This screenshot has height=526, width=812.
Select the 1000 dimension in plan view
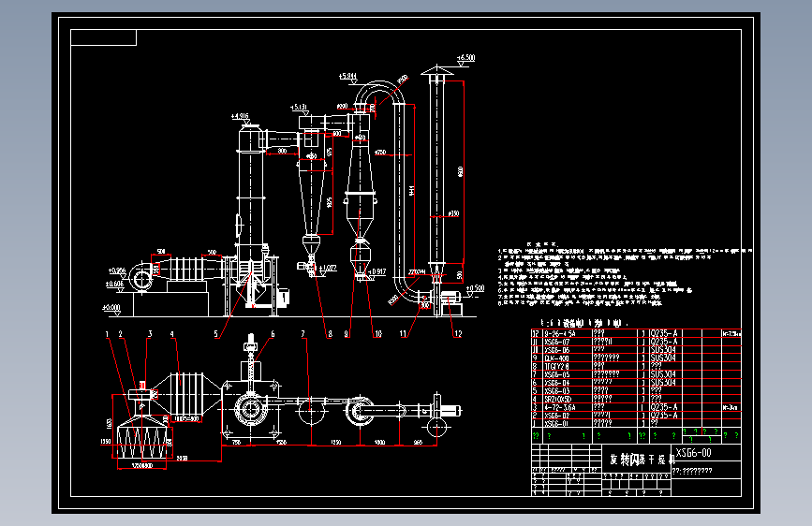point(379,442)
